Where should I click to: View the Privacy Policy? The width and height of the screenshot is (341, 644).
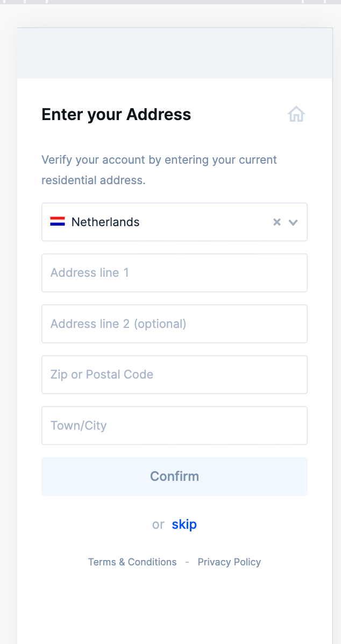(x=229, y=562)
